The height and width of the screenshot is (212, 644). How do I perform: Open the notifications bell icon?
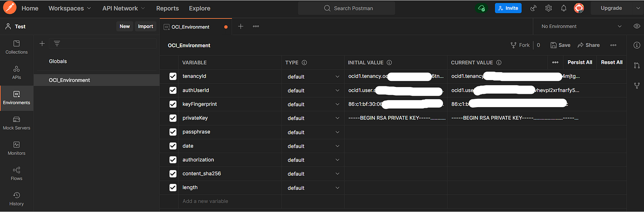[x=563, y=8]
